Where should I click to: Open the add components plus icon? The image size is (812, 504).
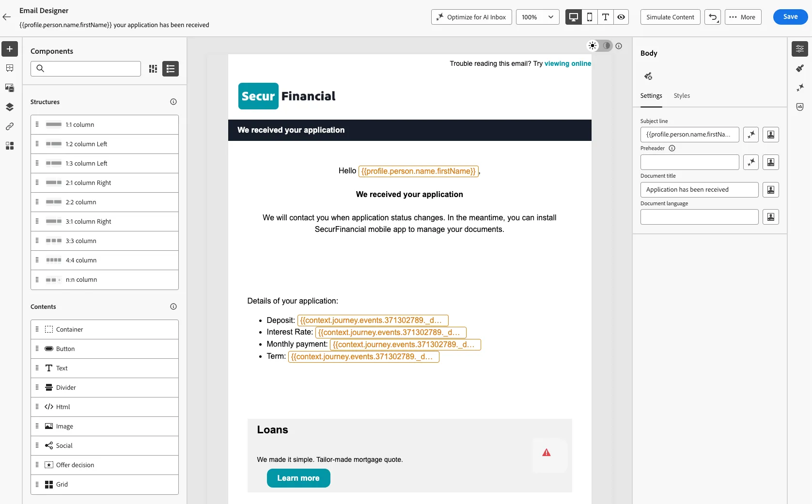[x=10, y=49]
